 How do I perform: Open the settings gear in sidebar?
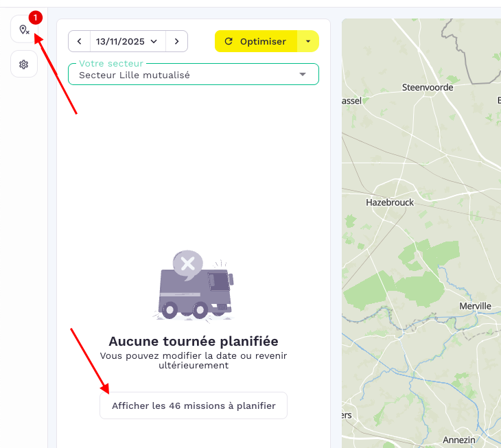pyautogui.click(x=23, y=64)
